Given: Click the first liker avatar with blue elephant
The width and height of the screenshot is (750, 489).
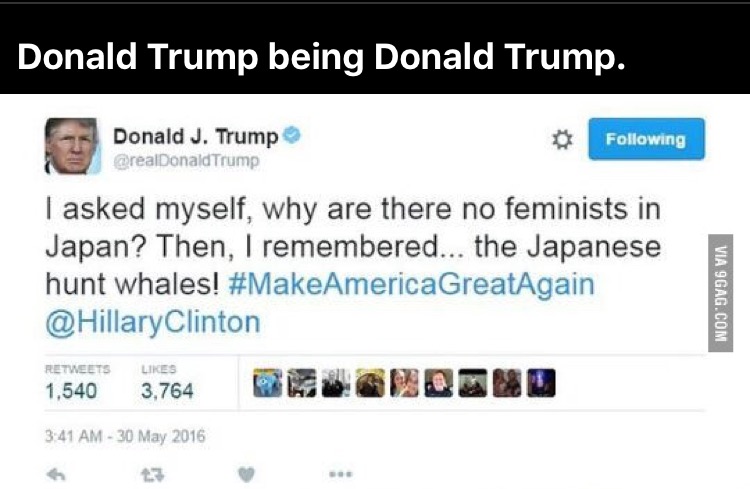Looking at the screenshot, I should click(x=267, y=383).
